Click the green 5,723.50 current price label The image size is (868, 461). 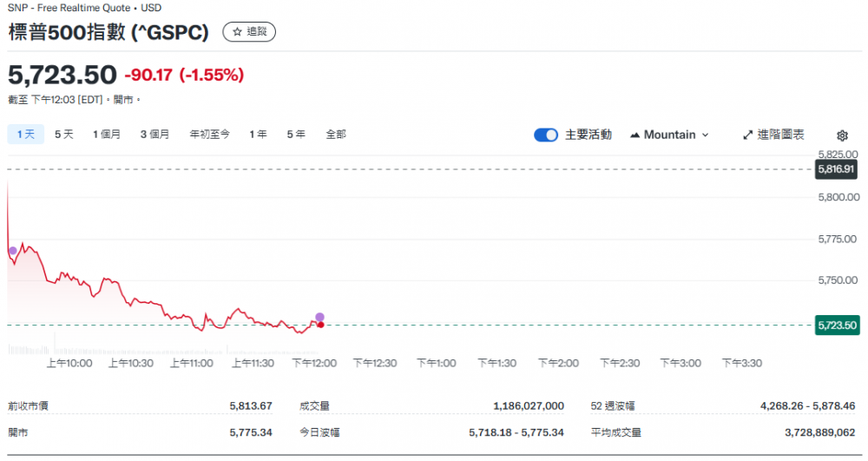[837, 326]
